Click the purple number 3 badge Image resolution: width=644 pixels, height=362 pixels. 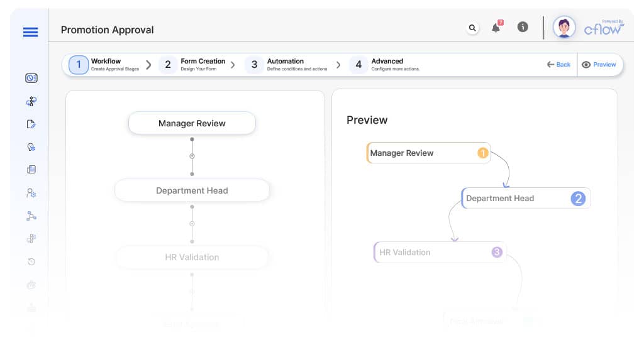[497, 252]
